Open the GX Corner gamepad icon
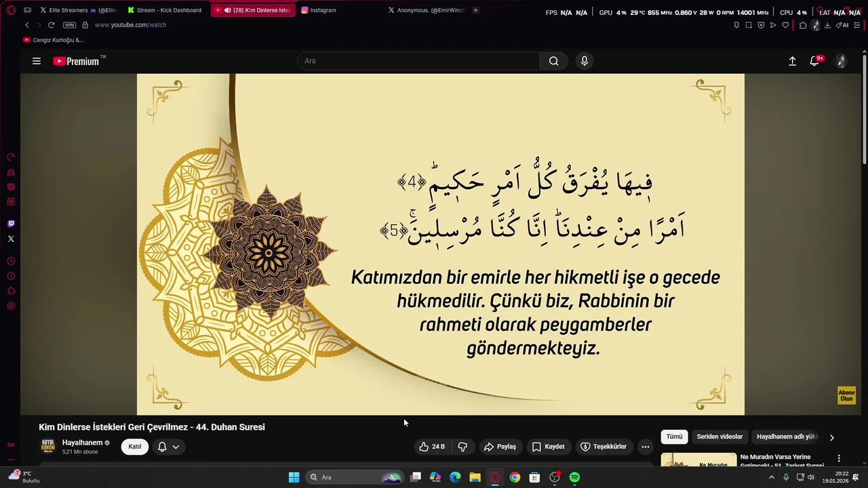 pos(27,10)
